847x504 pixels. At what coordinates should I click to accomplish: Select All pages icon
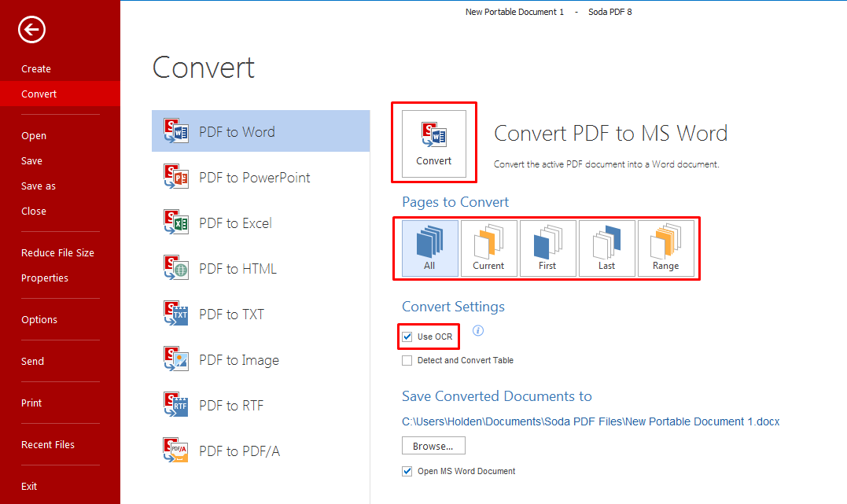tap(429, 248)
